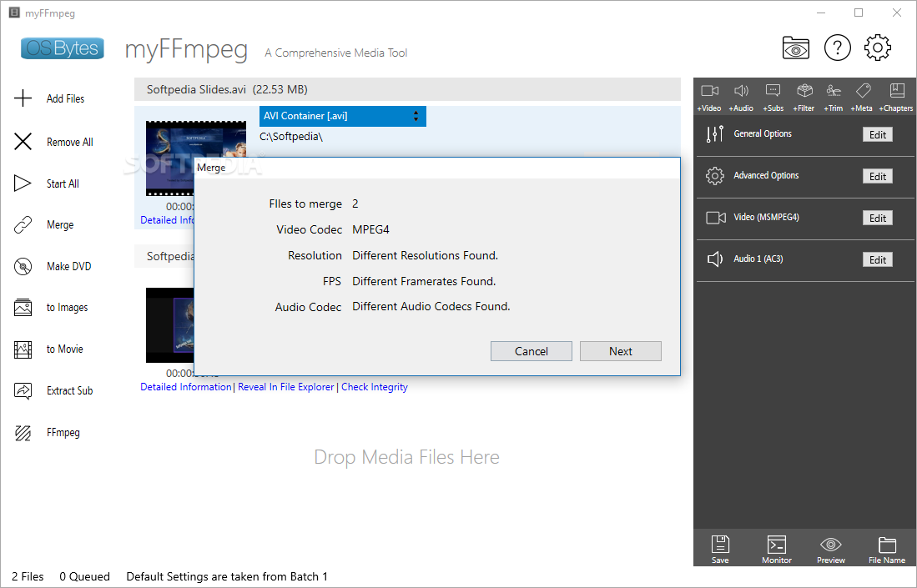The image size is (917, 588).
Task: Click Next in the Merge dialog
Action: [621, 351]
